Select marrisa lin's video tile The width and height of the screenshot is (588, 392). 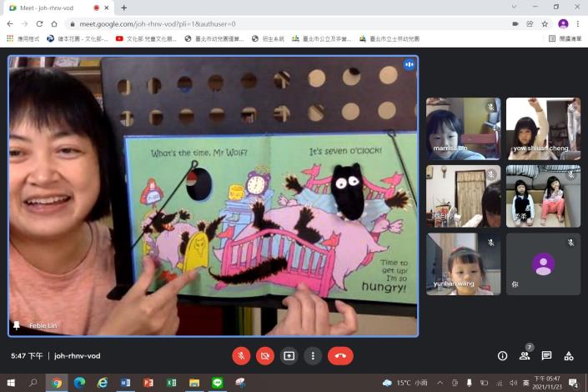click(463, 128)
